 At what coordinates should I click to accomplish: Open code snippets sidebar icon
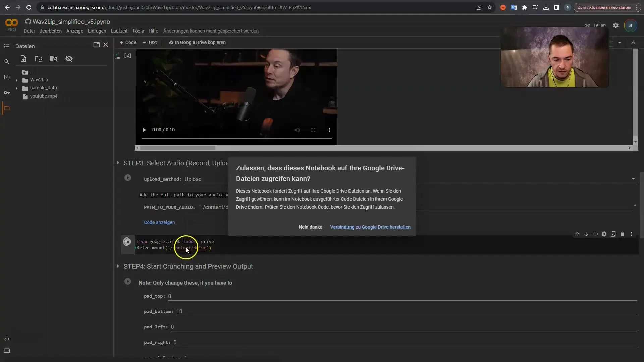coord(7,339)
